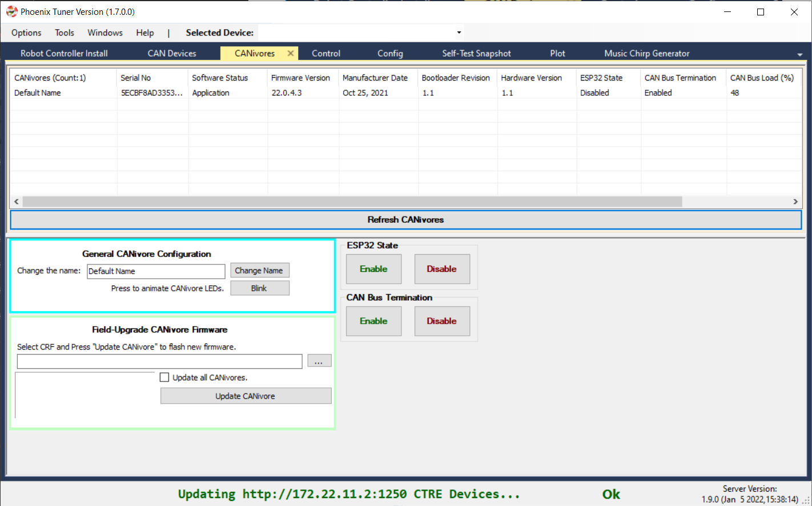This screenshot has width=812, height=506.
Task: Click the horizontal scrollbar thumb of the table
Action: pyautogui.click(x=352, y=202)
